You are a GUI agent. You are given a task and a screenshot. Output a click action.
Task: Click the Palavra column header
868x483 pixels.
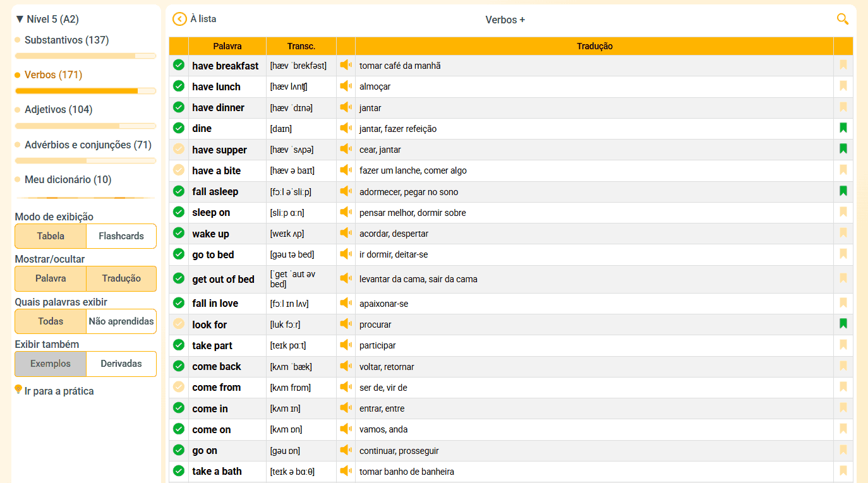click(x=227, y=46)
